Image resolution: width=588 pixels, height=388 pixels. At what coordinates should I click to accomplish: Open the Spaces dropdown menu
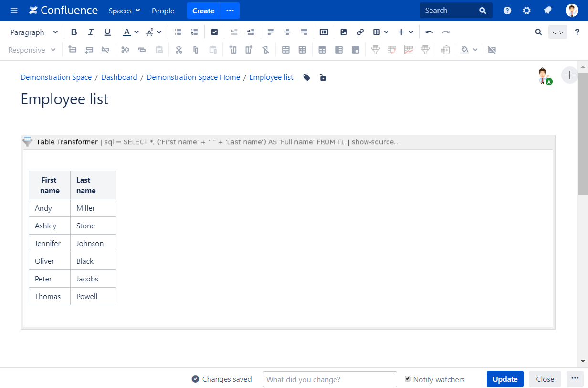(x=124, y=11)
